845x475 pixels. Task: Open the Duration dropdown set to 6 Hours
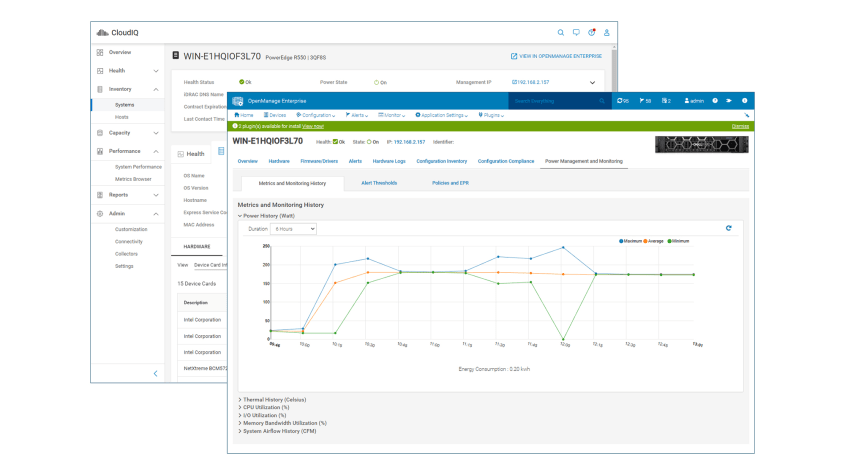click(293, 229)
